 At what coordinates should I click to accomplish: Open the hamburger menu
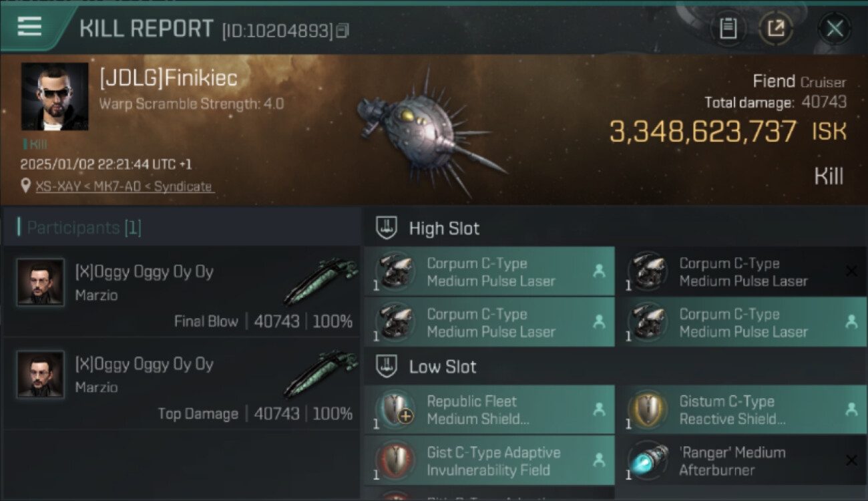tap(29, 27)
